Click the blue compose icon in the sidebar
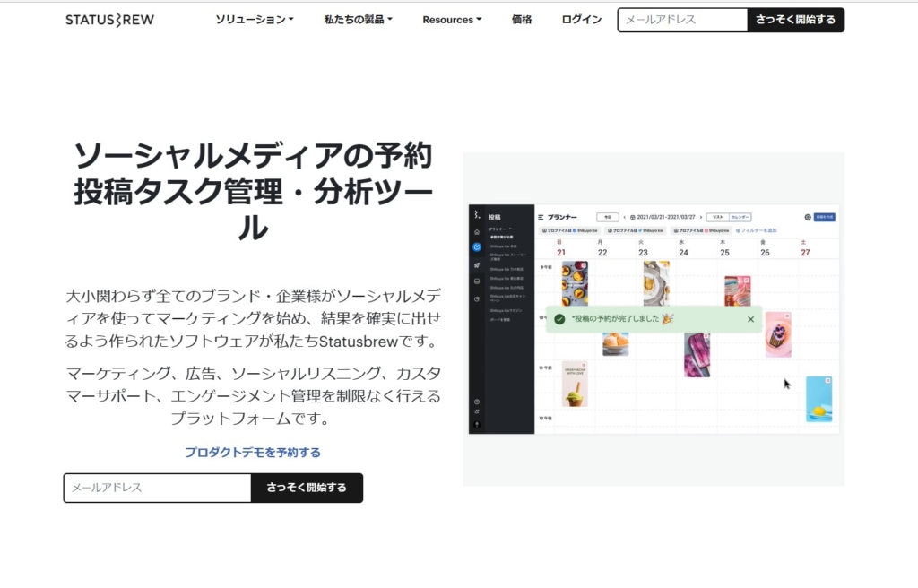This screenshot has width=918, height=588. [x=477, y=247]
